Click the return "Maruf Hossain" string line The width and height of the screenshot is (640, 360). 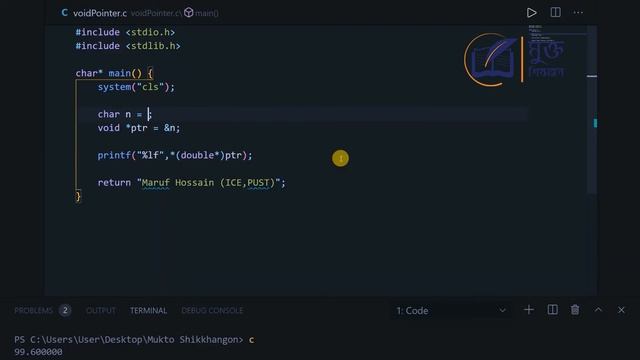tap(191, 182)
